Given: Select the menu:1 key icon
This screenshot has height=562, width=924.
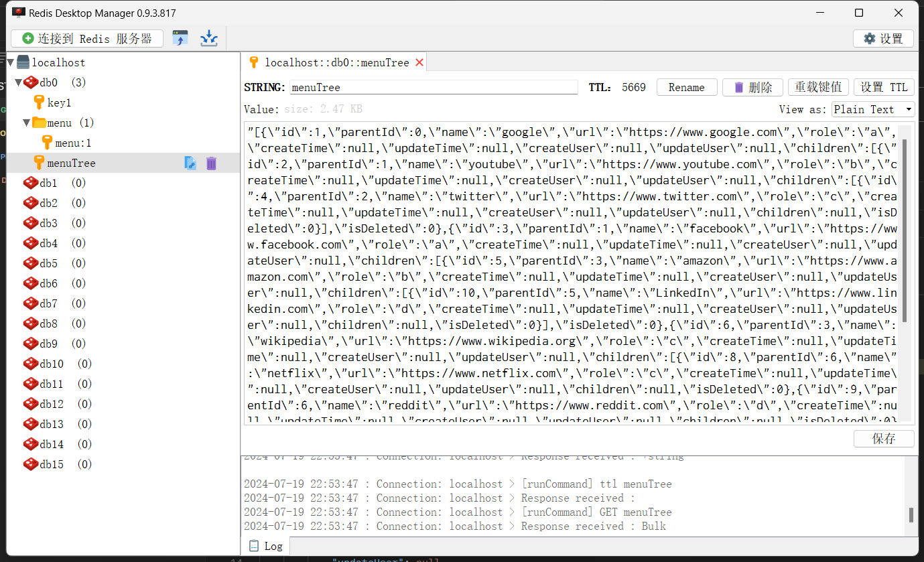Looking at the screenshot, I should tap(47, 143).
